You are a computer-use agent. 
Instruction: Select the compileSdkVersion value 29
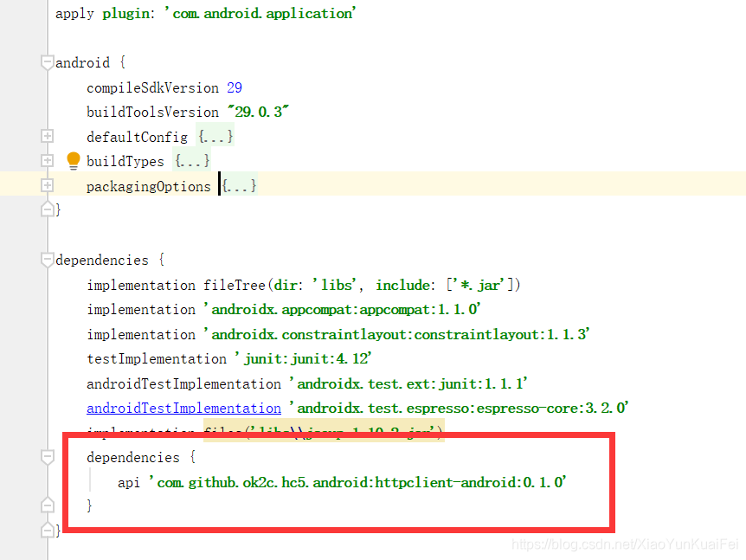[234, 87]
